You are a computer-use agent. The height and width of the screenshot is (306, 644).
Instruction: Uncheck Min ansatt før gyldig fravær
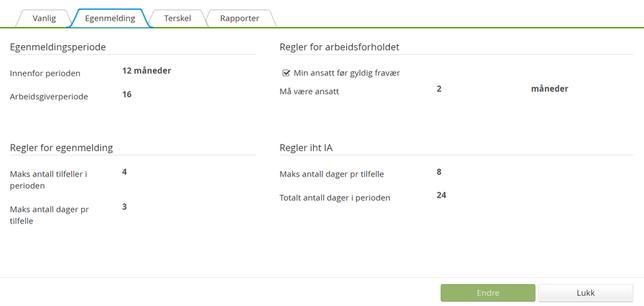[x=286, y=73]
